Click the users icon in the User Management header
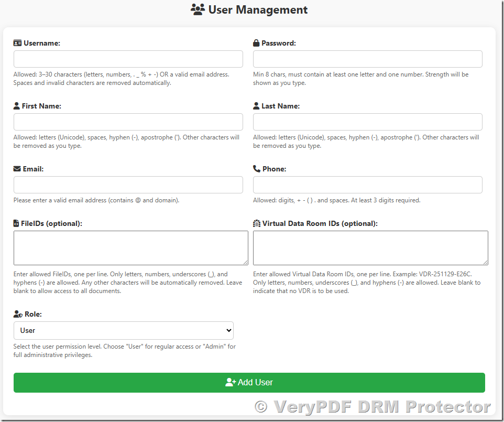Viewport: 504px width, 422px height. coord(198,9)
